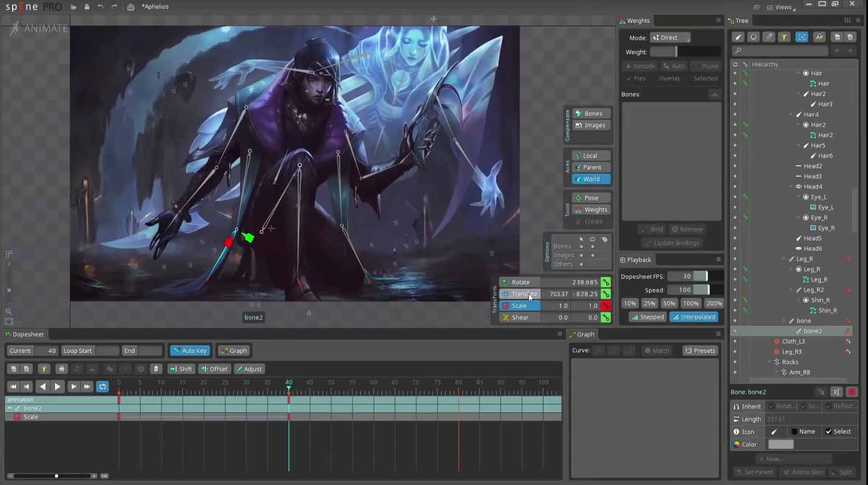Image resolution: width=868 pixels, height=485 pixels.
Task: Click the copy icon in Tree toolbar
Action: pos(837,37)
